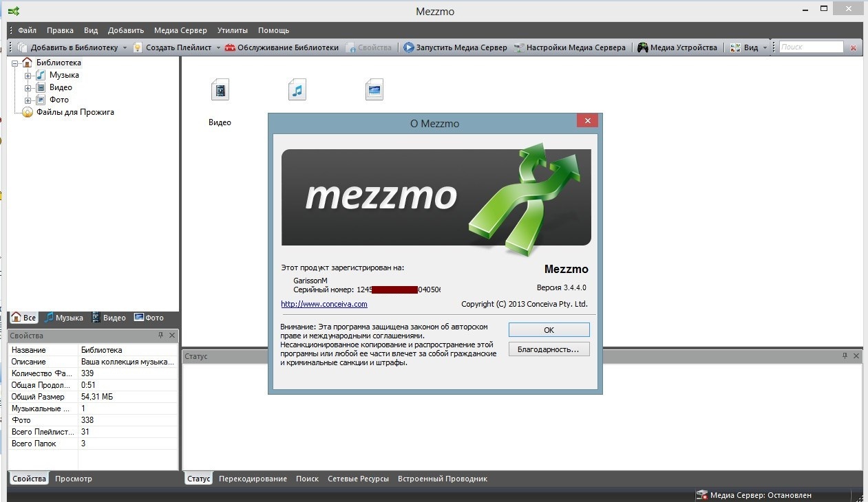Collapse the Библиотека tree root

(x=15, y=63)
